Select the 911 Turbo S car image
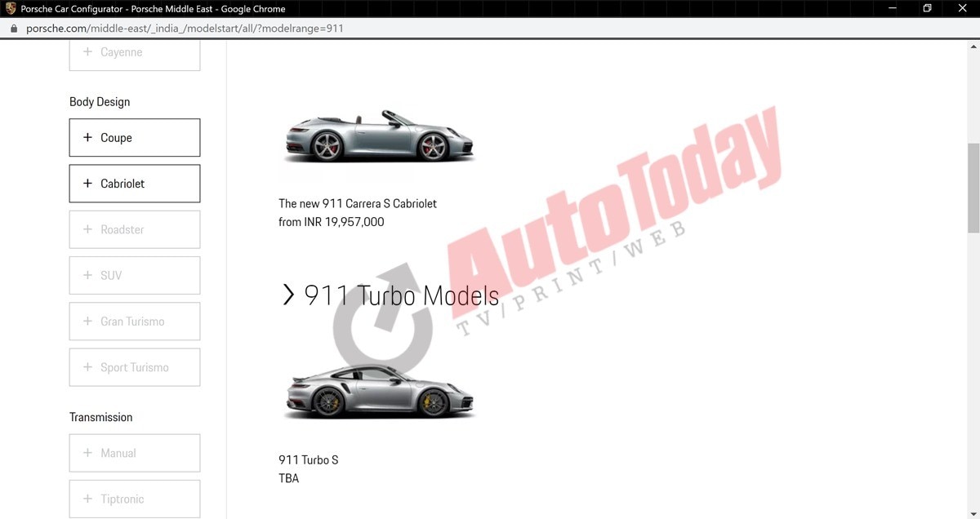 (379, 392)
